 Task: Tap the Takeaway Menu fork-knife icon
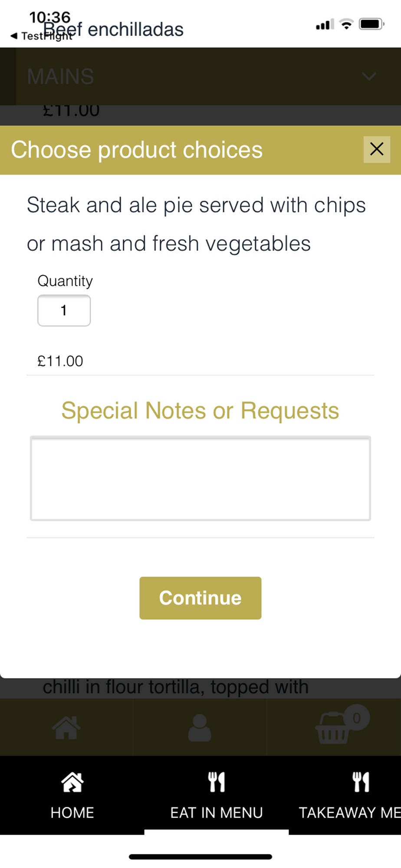[x=361, y=782]
